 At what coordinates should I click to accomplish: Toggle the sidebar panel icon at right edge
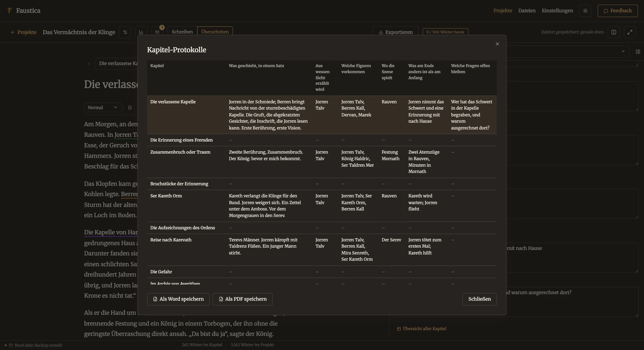coord(638,52)
